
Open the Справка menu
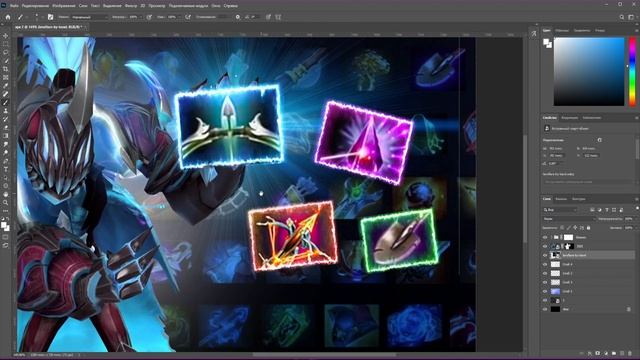click(x=231, y=6)
